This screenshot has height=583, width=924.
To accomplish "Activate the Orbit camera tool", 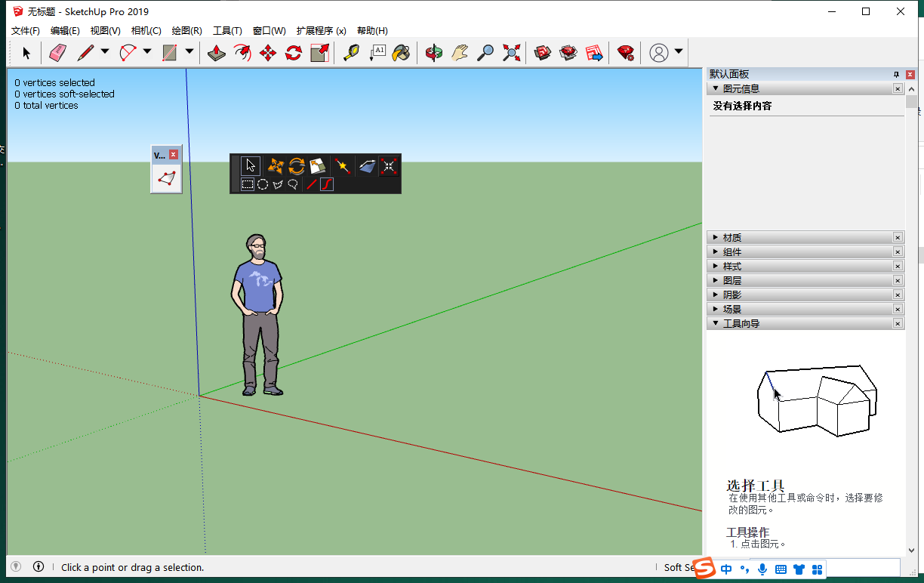I will click(x=433, y=53).
